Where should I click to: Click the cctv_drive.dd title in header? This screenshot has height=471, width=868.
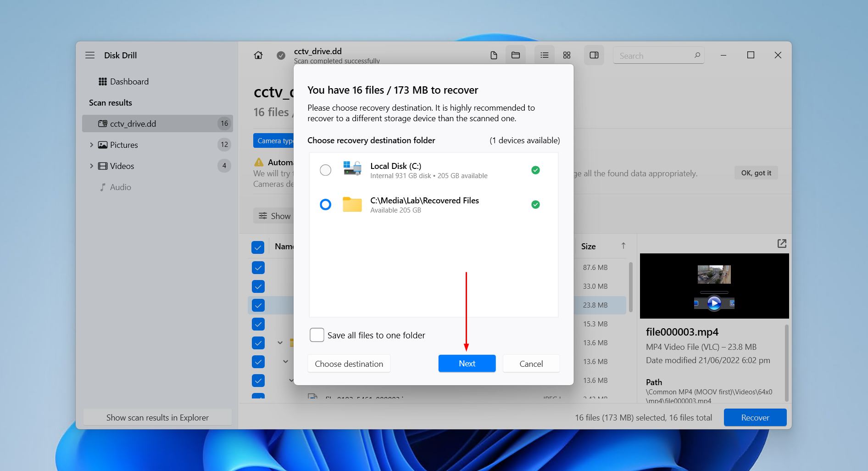(x=318, y=51)
